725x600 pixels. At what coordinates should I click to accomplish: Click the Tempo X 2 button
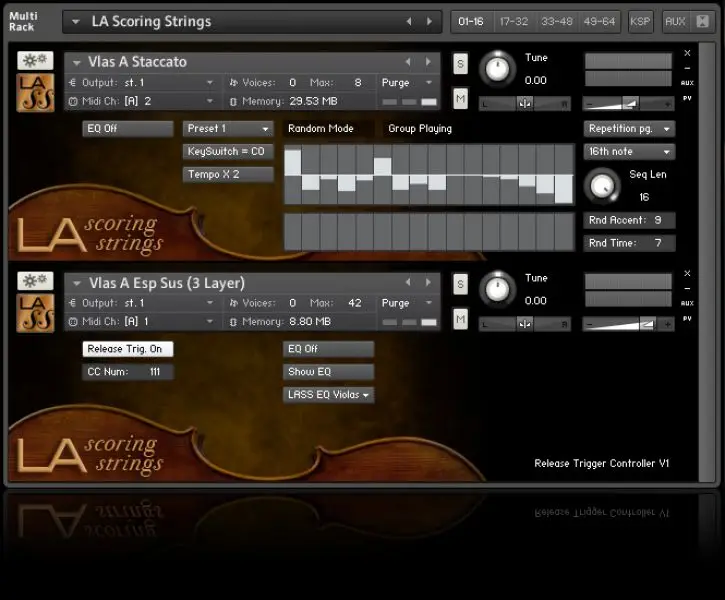coord(228,174)
